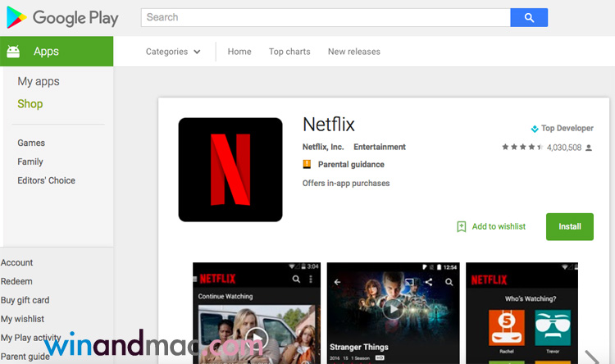Click the Entertainment category link
Viewport: 615px width, 364px height.
click(380, 147)
